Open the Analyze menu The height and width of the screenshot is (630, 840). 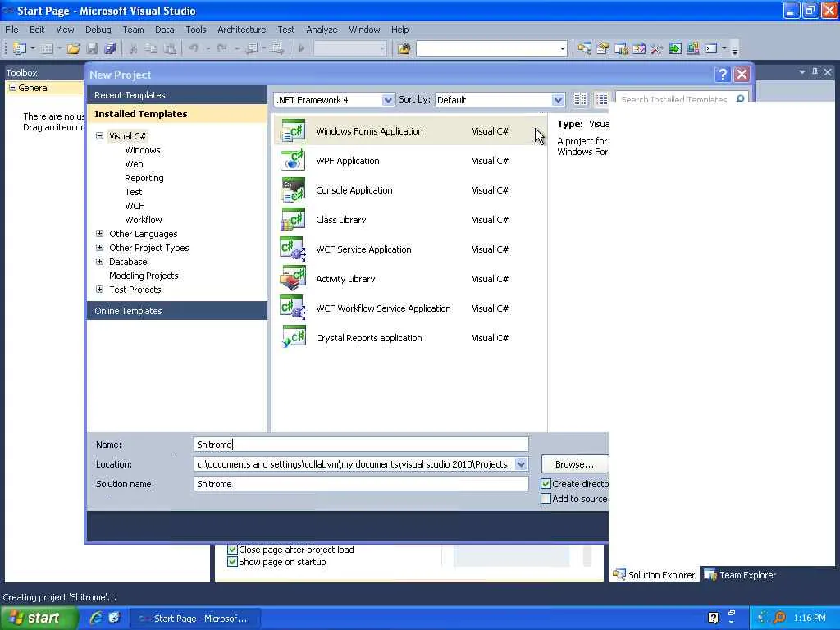click(322, 30)
